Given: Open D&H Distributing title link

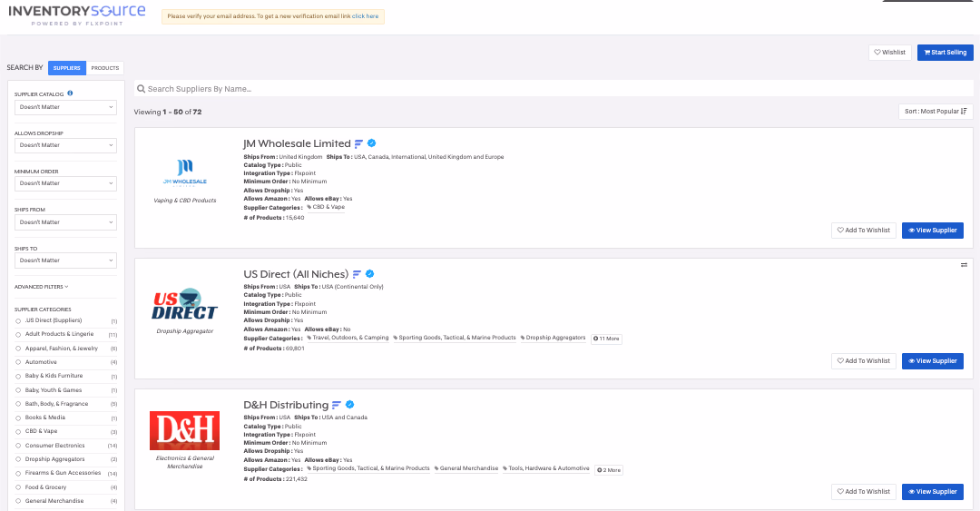Looking at the screenshot, I should [286, 406].
